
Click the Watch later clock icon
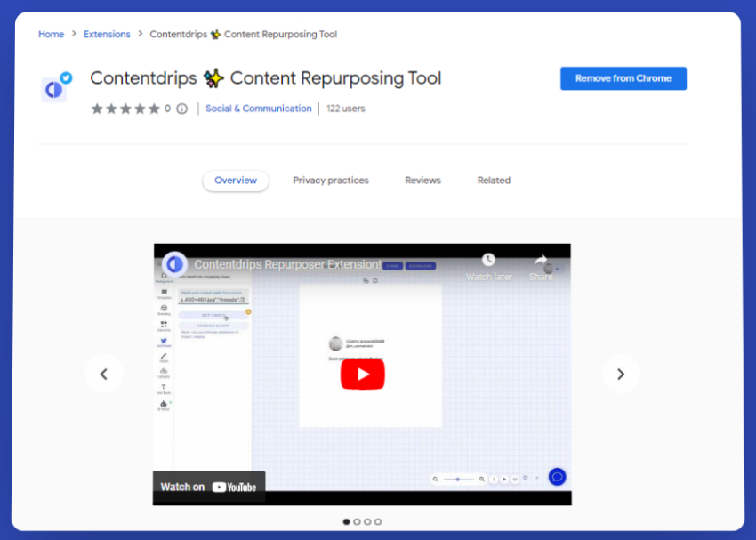(488, 260)
